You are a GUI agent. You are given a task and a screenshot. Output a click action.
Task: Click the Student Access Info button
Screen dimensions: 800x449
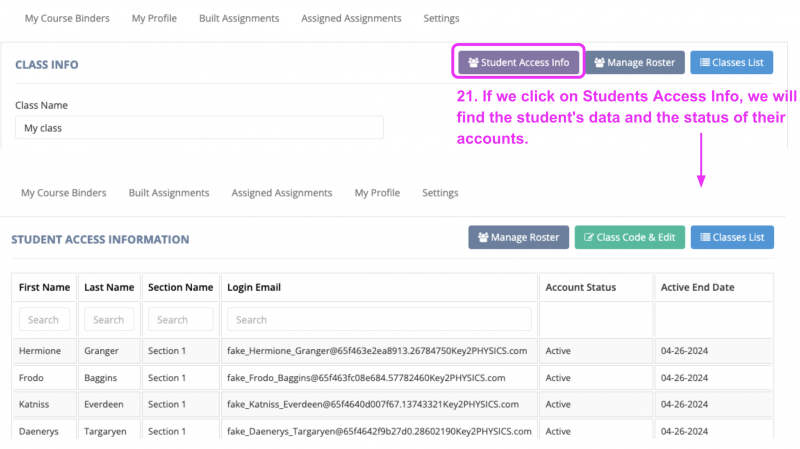(x=518, y=63)
